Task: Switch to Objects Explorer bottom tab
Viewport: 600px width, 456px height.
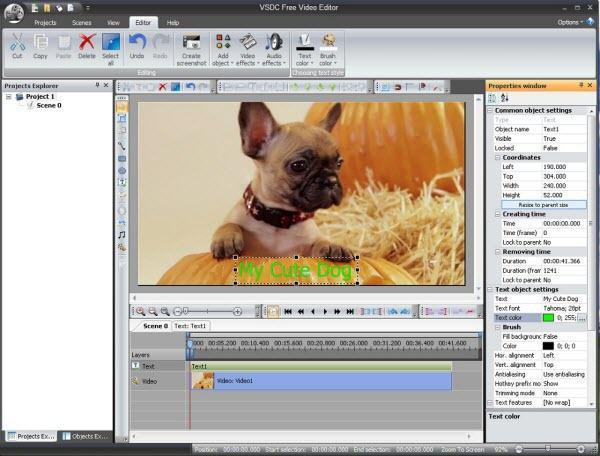Action: pyautogui.click(x=86, y=437)
